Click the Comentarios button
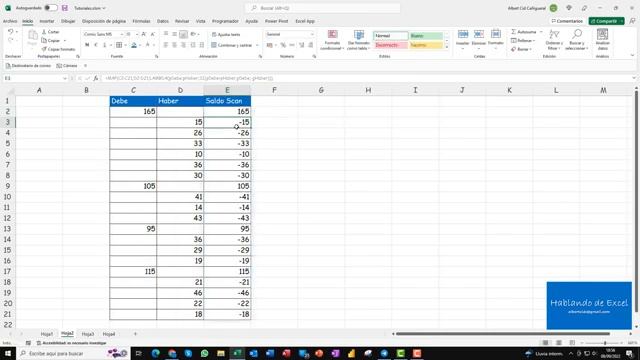 567,21
